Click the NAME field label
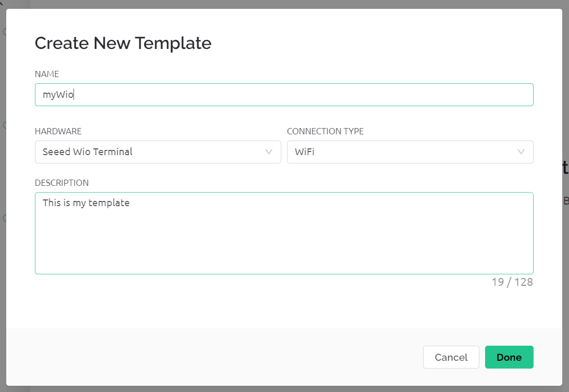The image size is (569, 392). [x=47, y=74]
